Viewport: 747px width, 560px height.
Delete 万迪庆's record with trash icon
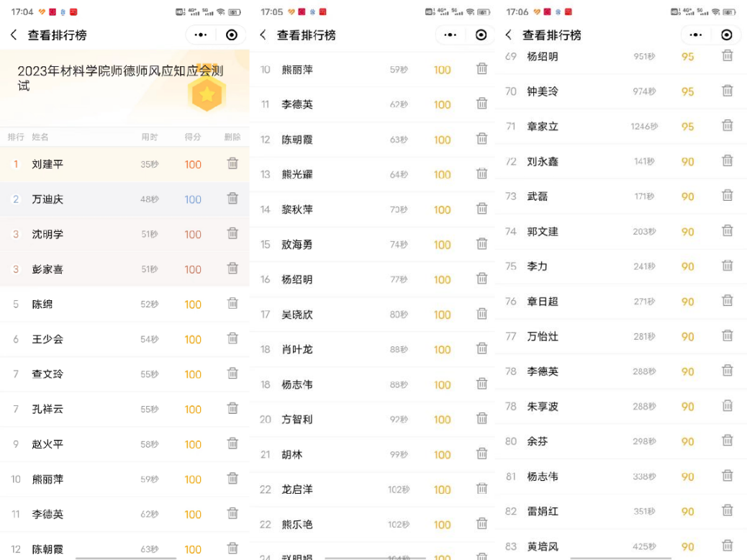click(232, 198)
